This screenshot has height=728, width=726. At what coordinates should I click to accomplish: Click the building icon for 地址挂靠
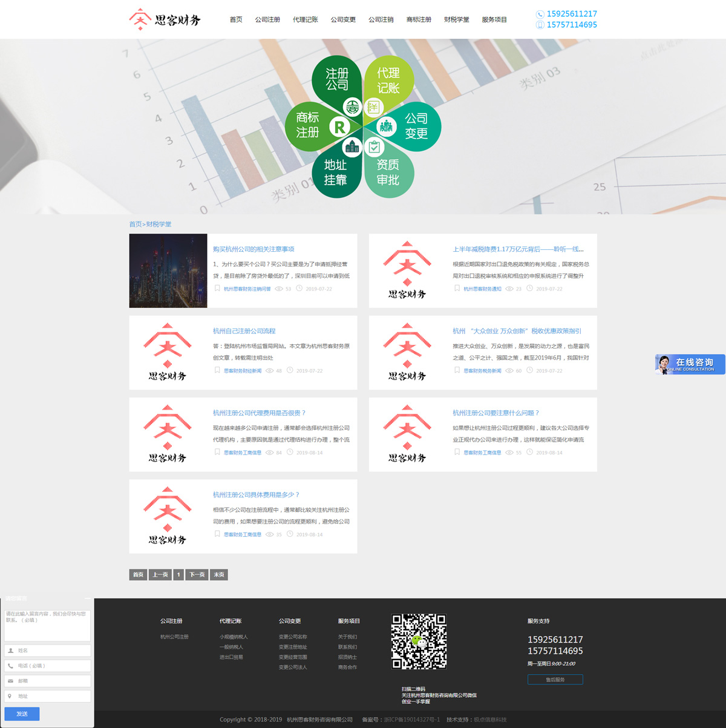[352, 146]
